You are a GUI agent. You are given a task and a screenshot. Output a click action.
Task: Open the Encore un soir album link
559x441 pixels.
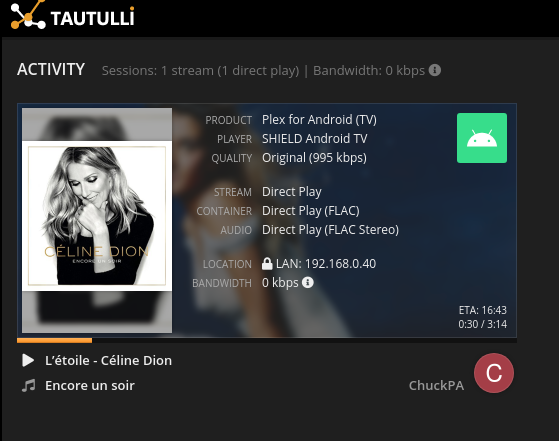[x=90, y=385]
